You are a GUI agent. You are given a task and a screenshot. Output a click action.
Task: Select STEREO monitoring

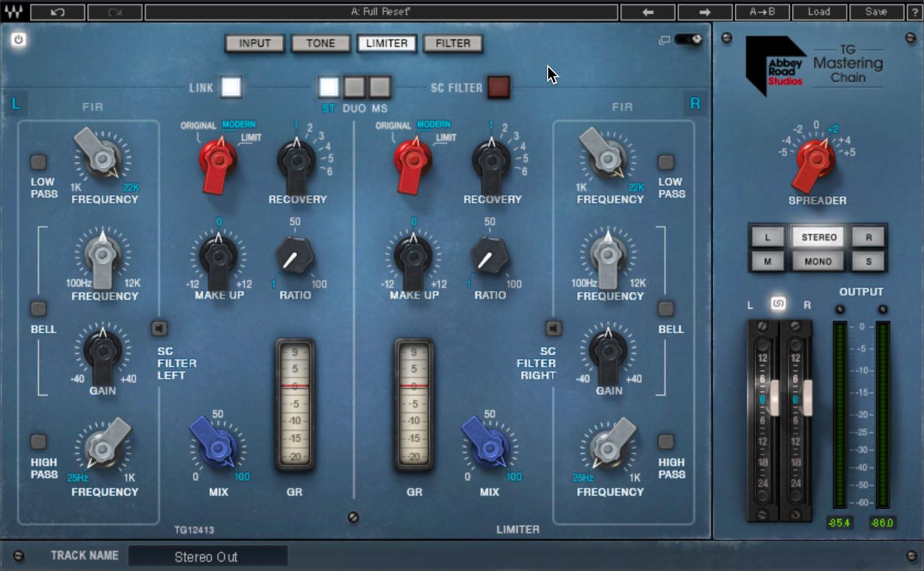point(818,237)
